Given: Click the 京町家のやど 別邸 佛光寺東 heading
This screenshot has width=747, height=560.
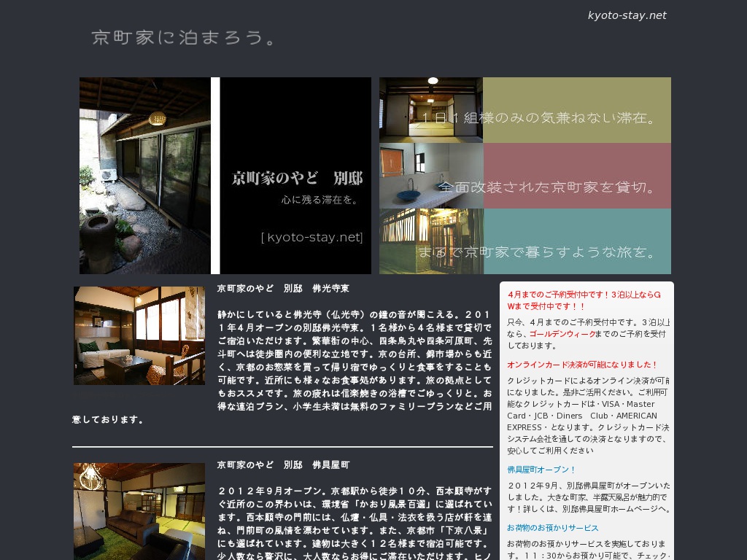Looking at the screenshot, I should point(283,289).
